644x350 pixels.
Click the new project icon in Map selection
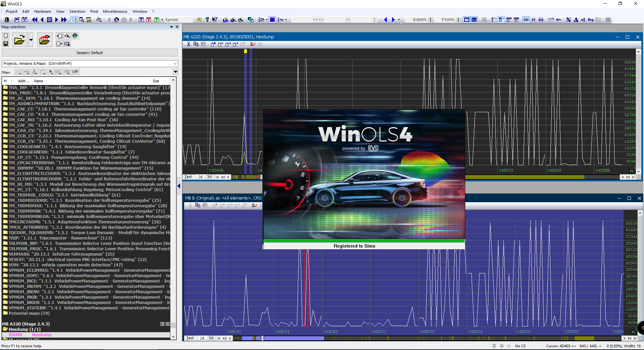(x=6, y=36)
